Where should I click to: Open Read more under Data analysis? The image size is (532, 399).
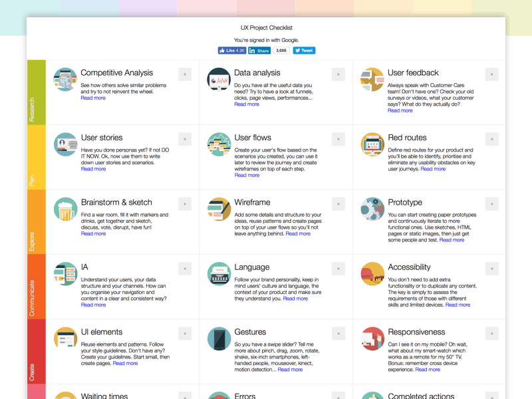point(247,104)
